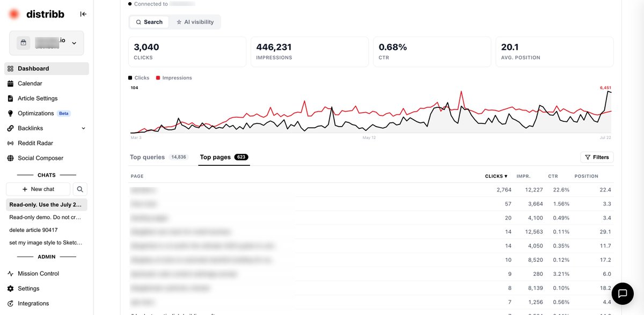This screenshot has height=315, width=644.
Task: Open the Integrations sidebar item
Action: (x=47, y=304)
